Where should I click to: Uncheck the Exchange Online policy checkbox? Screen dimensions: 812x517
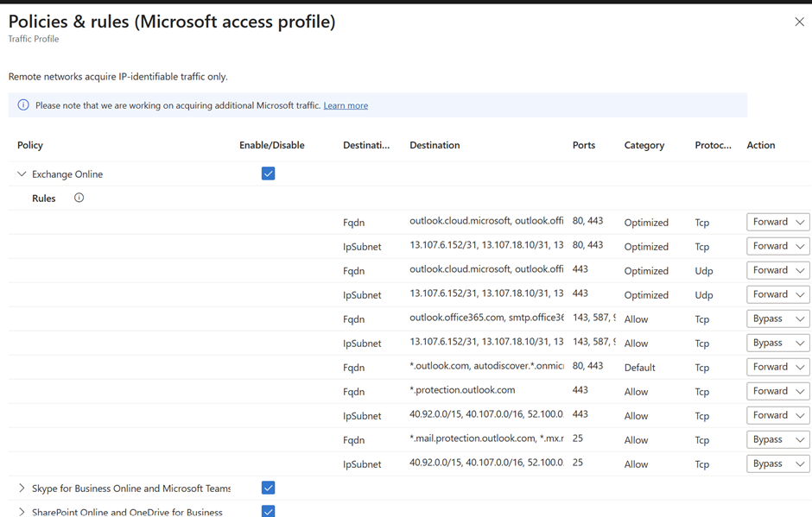268,173
